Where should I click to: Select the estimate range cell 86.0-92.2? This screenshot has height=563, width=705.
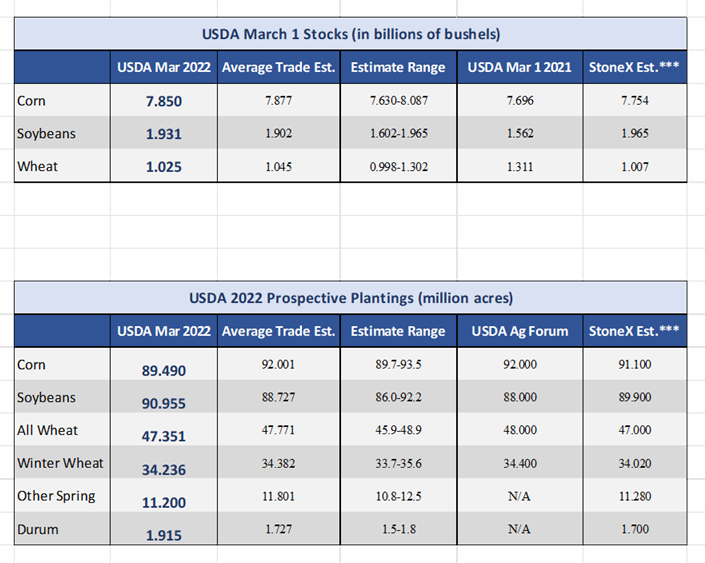pos(399,397)
